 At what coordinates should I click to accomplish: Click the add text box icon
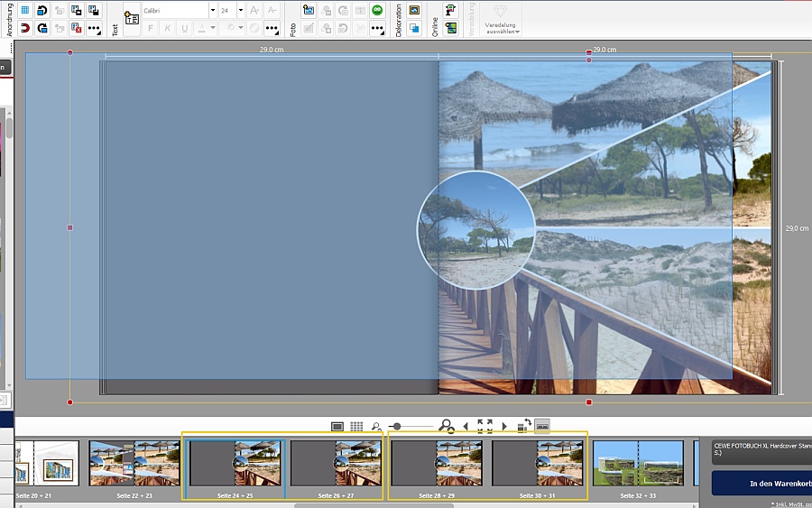[132, 19]
